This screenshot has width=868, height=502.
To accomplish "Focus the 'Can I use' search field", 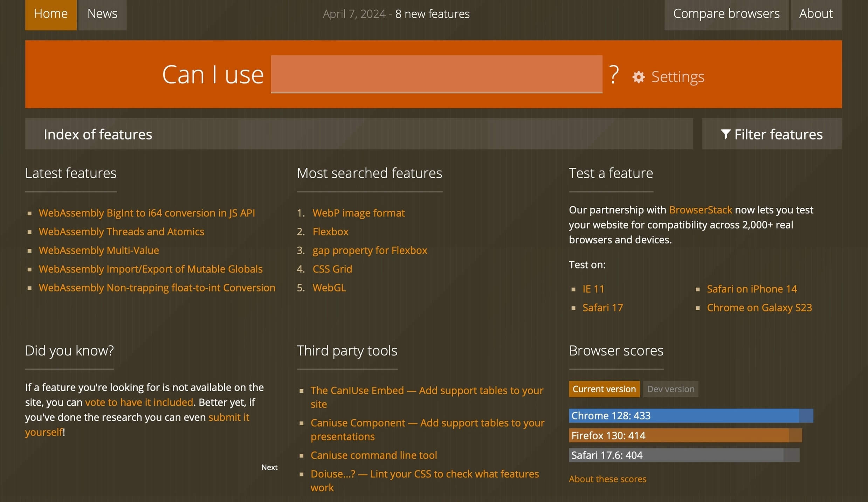I will [x=436, y=74].
